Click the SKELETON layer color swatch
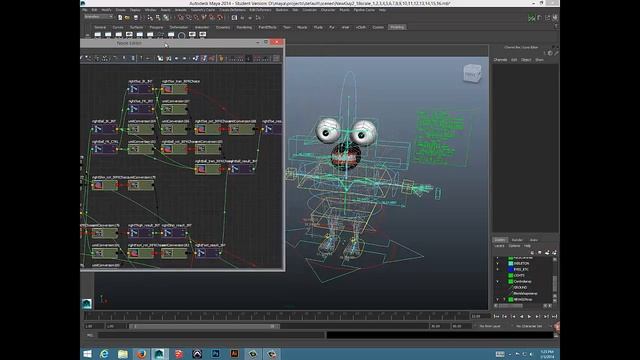Viewport: 640px width, 360px height. pos(511,264)
